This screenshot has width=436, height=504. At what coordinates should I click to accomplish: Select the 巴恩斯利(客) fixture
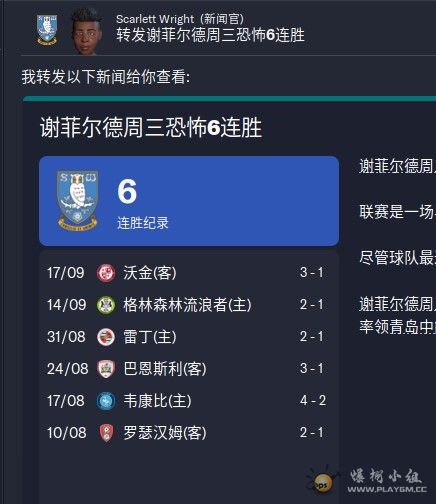pyautogui.click(x=165, y=369)
